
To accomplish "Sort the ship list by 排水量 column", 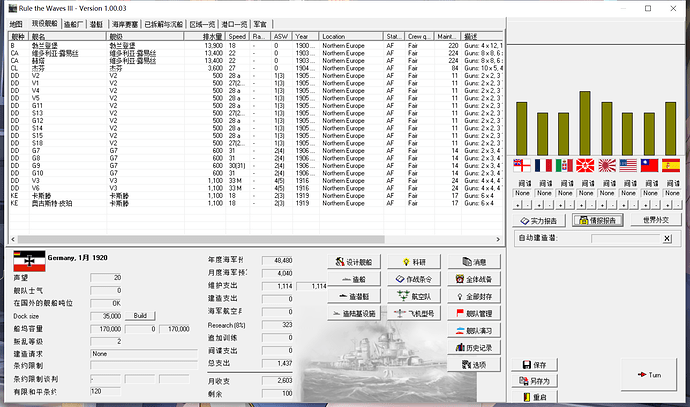I will point(205,37).
